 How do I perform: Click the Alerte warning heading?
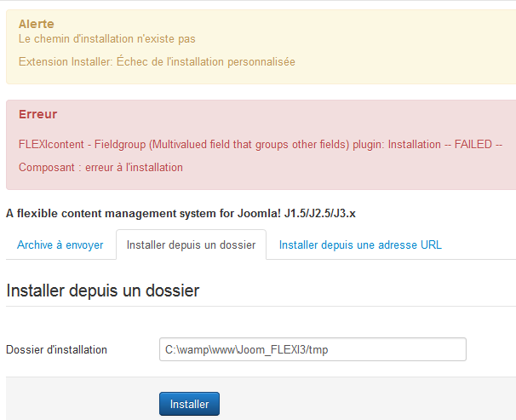tap(37, 24)
